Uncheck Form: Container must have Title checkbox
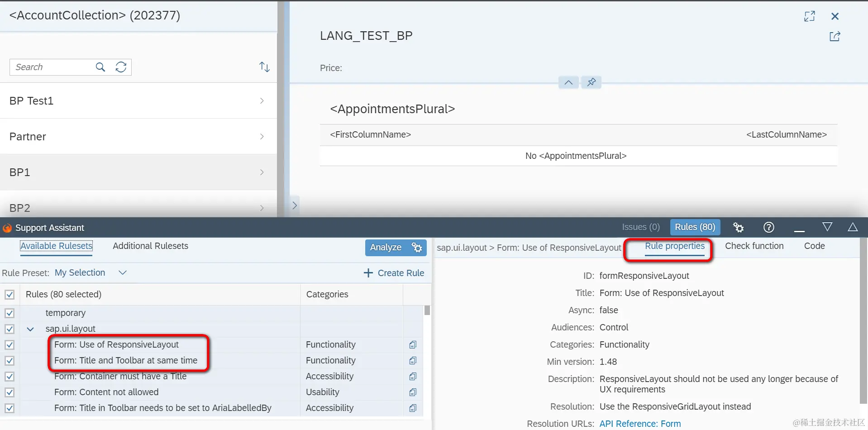868x430 pixels. 10,377
